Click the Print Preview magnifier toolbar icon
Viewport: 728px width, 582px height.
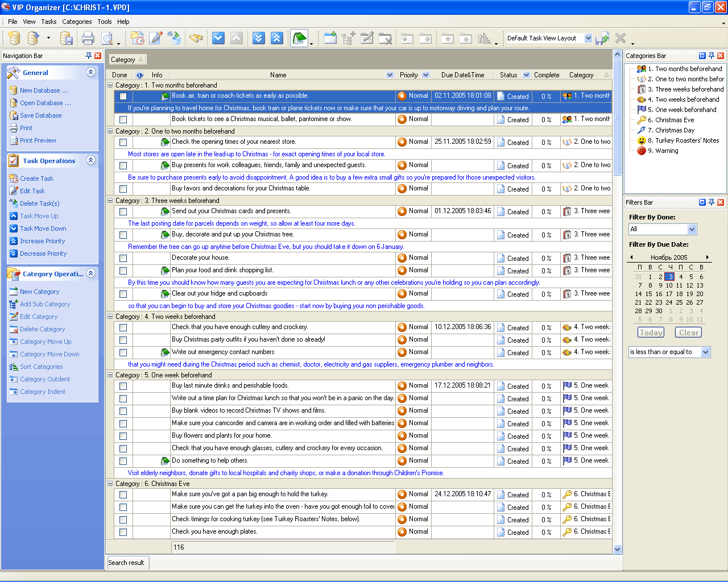106,39
